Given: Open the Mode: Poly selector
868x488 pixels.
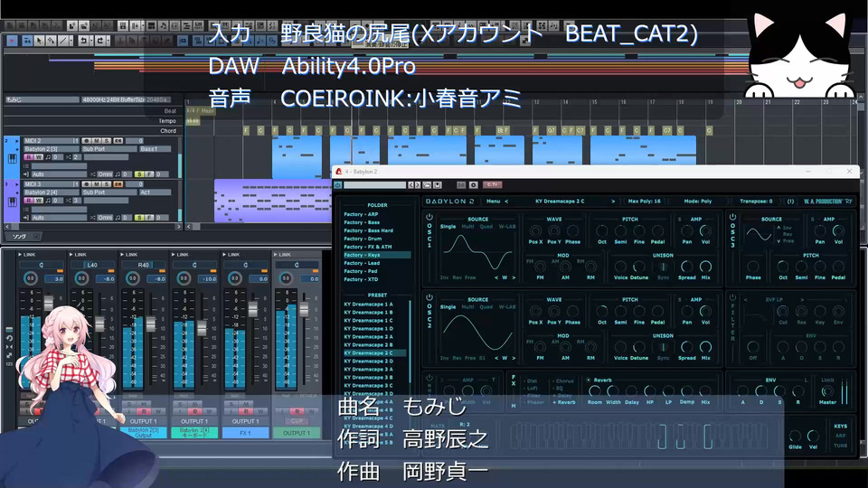Looking at the screenshot, I should tap(698, 202).
